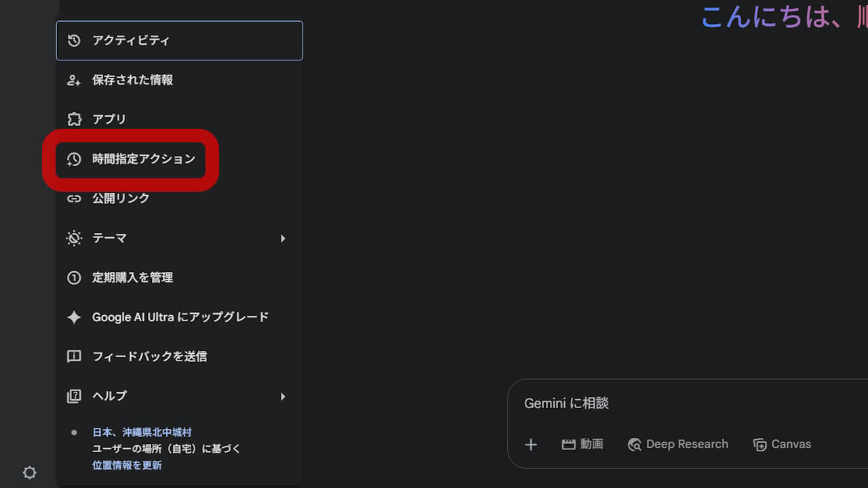
Task: Click 位置情報を更新 link
Action: click(x=127, y=466)
